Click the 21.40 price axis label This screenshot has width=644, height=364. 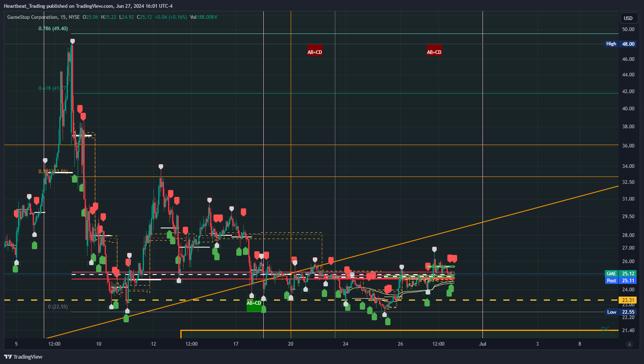coord(628,331)
